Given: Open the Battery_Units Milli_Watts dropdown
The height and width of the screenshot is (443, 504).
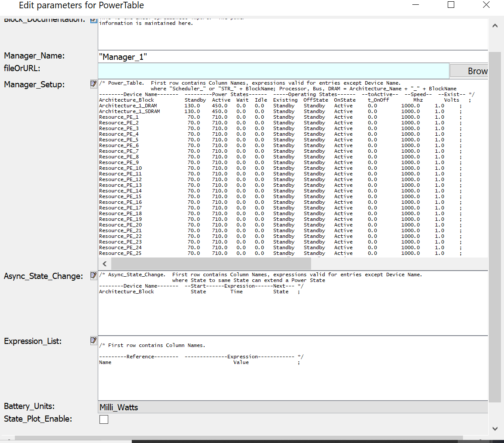Looking at the screenshot, I should pos(292,407).
